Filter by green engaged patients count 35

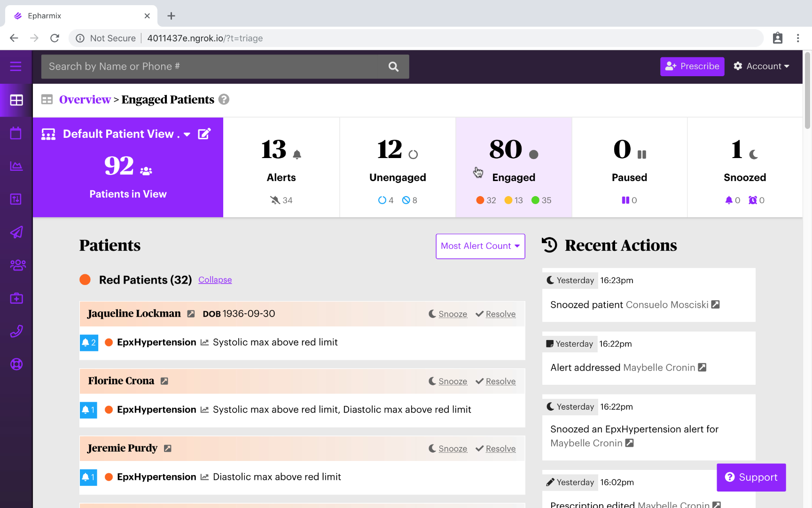click(541, 200)
